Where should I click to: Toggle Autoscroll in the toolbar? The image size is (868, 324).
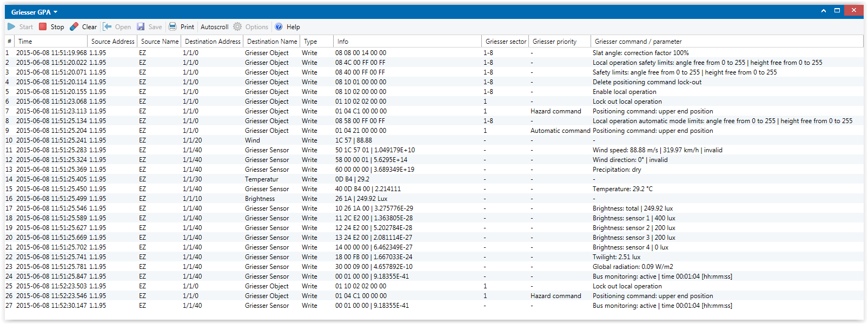pyautogui.click(x=214, y=27)
